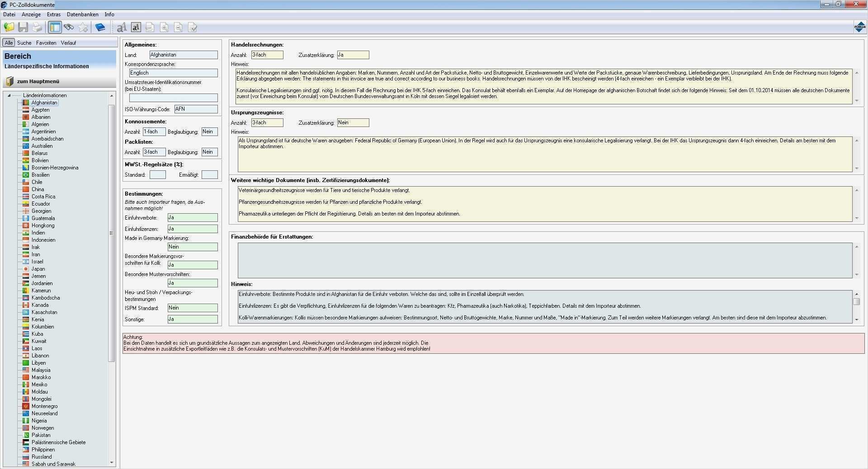Click the Afghanistan flag icon
Viewport: 868px width, 469px height.
[26, 103]
